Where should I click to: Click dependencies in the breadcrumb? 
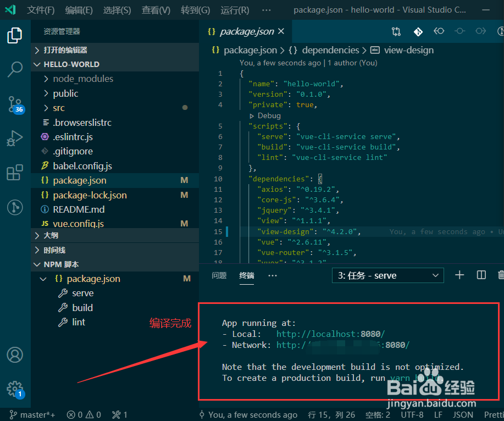(330, 50)
